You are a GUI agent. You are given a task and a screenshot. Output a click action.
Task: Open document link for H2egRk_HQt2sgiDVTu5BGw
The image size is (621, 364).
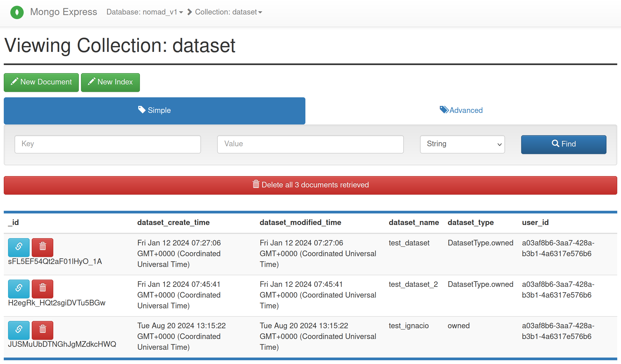pyautogui.click(x=19, y=289)
